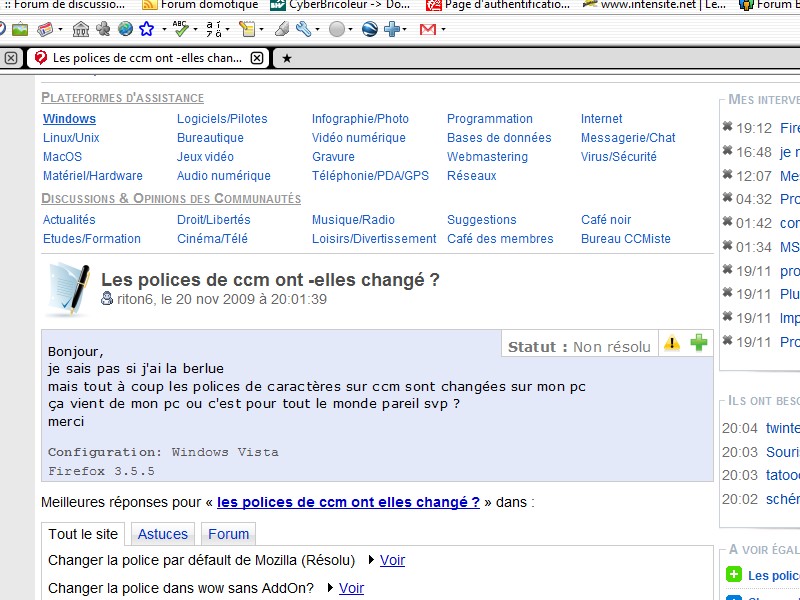Remove the 04:32 intervention with its X
The image size is (800, 600).
pos(727,198)
